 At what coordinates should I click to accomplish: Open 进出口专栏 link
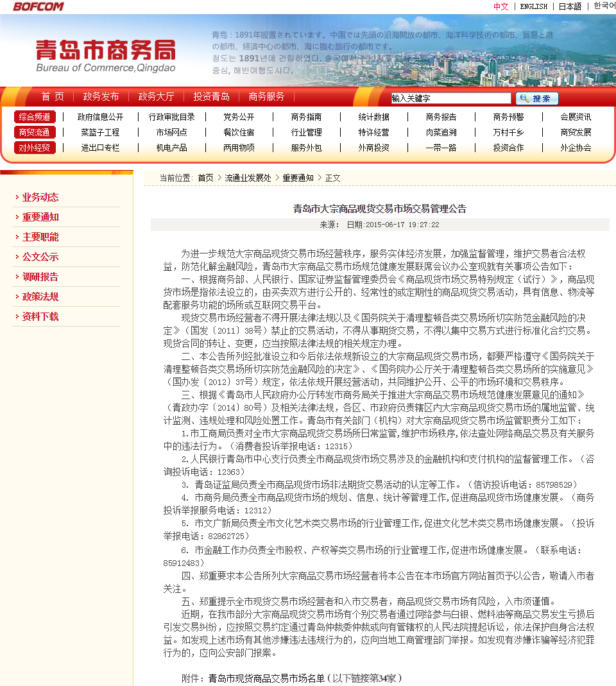coord(100,148)
